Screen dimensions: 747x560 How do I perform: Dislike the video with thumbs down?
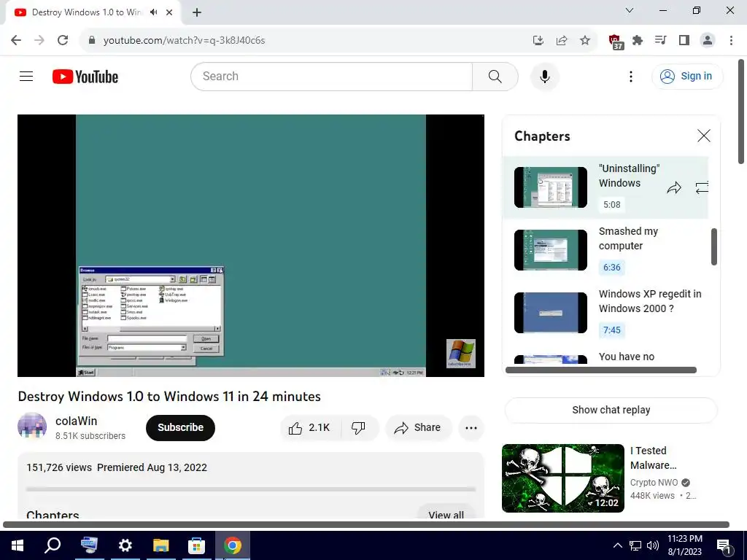(358, 427)
